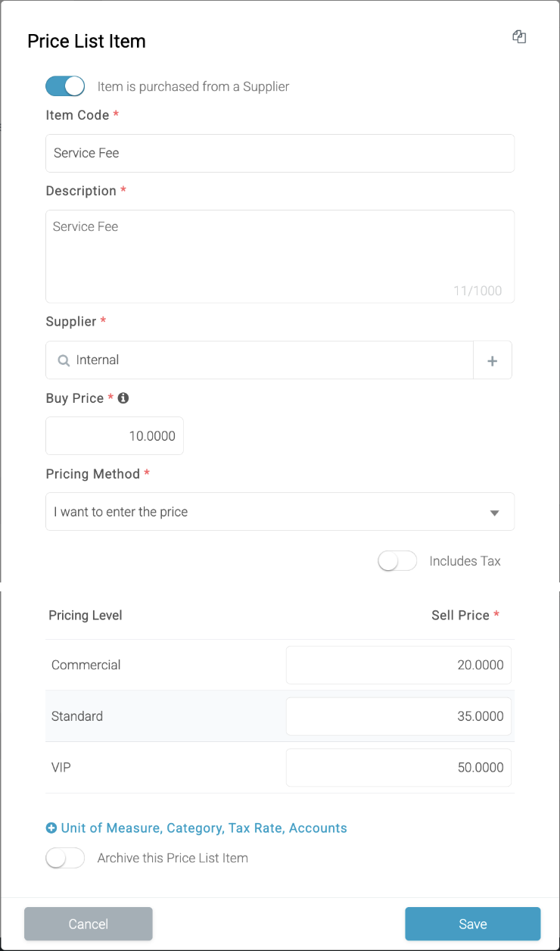Open the Pricing Method dropdown
This screenshot has height=951, width=560.
click(x=280, y=512)
